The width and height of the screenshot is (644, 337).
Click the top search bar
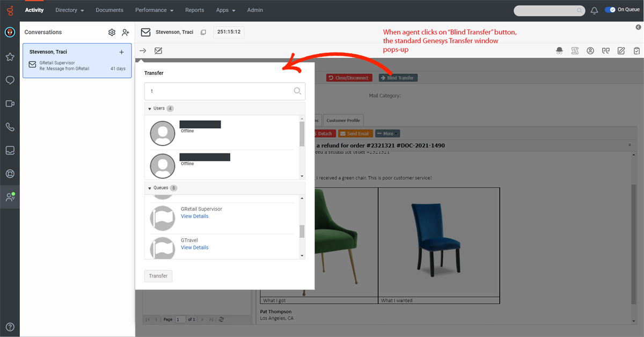coord(549,10)
